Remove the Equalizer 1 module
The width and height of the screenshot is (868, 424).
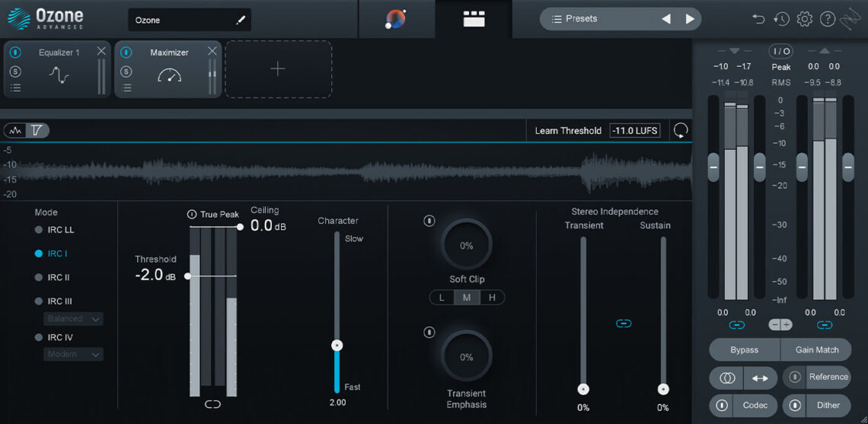101,52
